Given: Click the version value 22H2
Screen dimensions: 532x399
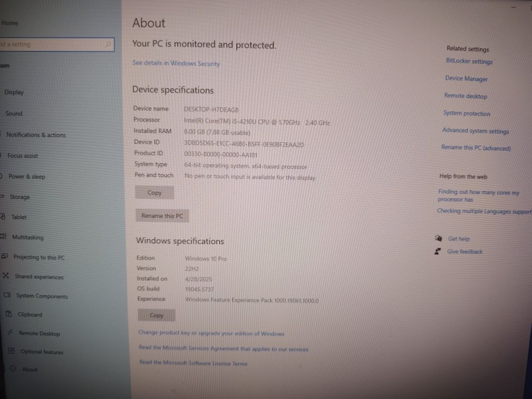Looking at the screenshot, I should coord(192,269).
